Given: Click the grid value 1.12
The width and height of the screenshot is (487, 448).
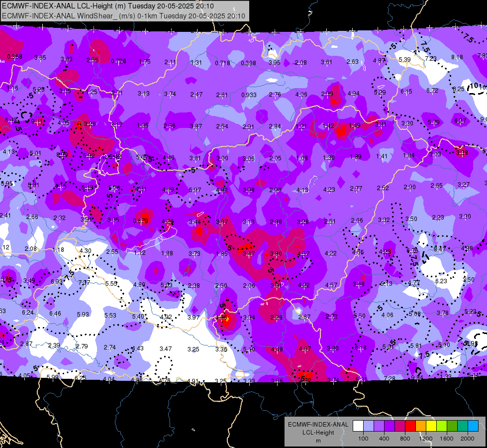Looking at the screenshot, I should point(140,253).
